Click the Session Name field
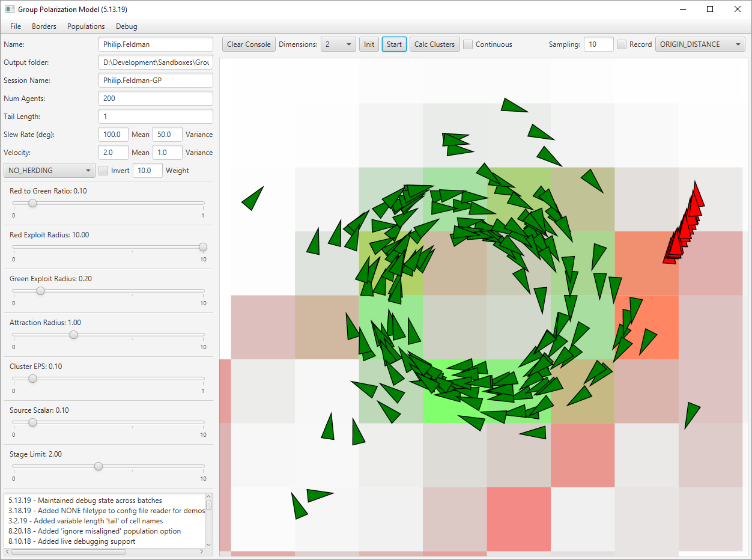Viewport: 752px width, 560px height. (156, 81)
